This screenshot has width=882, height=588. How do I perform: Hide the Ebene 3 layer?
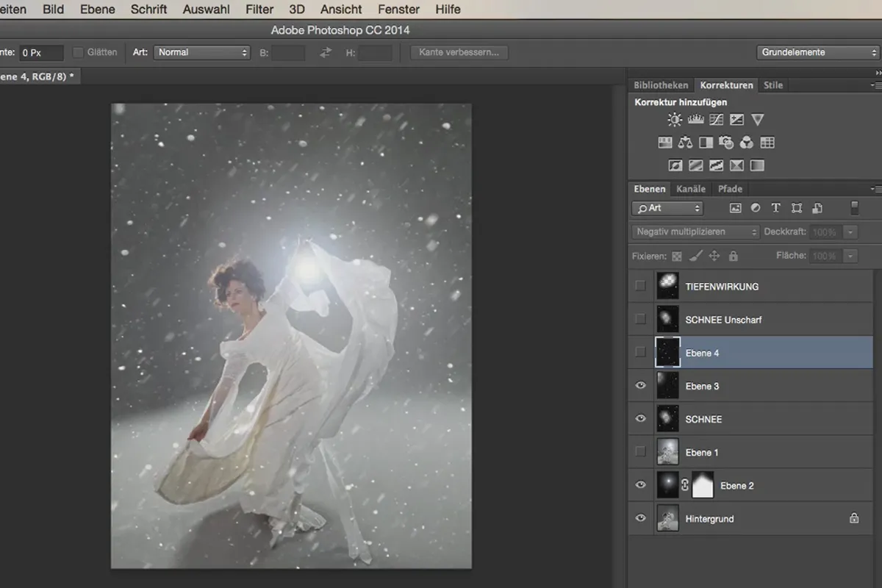click(641, 386)
